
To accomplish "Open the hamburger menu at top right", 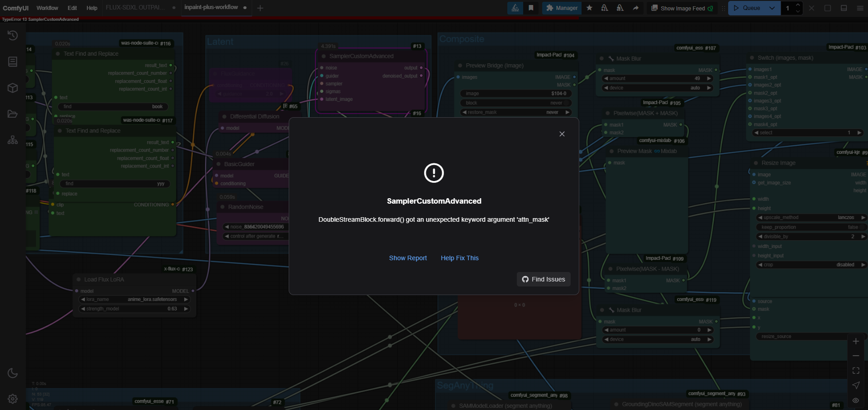I will tap(860, 8).
